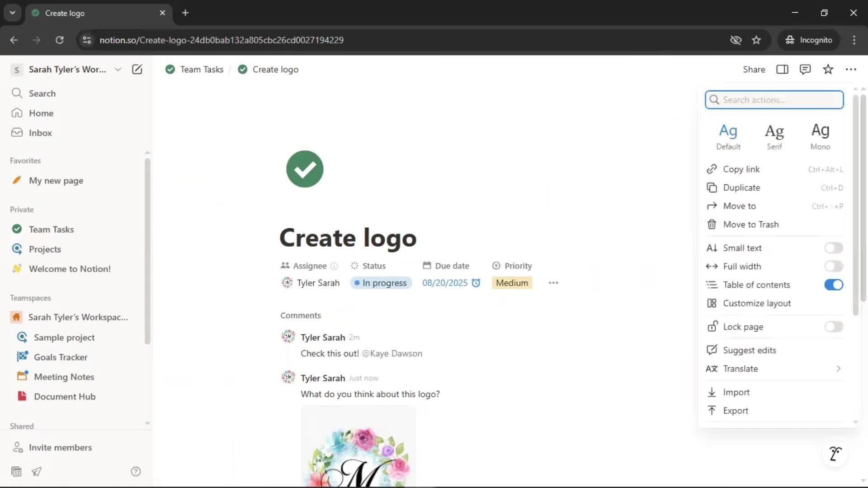
Task: Open the side peek panel icon
Action: point(782,69)
